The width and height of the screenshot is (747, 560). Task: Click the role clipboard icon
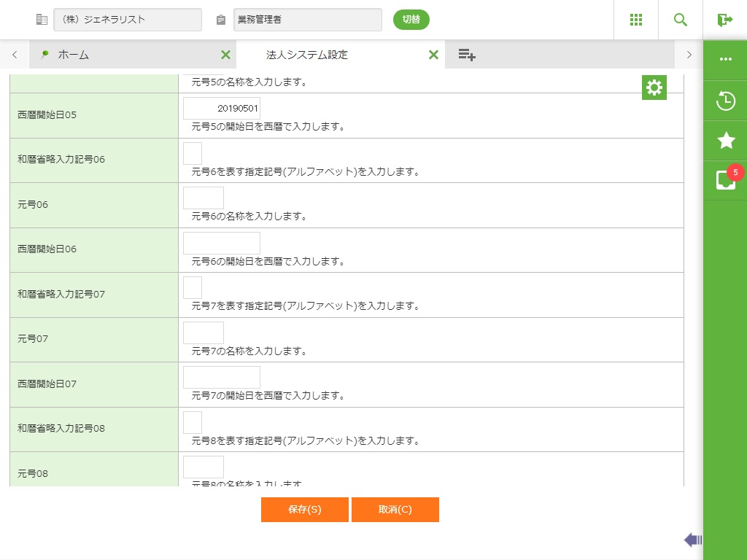point(220,20)
